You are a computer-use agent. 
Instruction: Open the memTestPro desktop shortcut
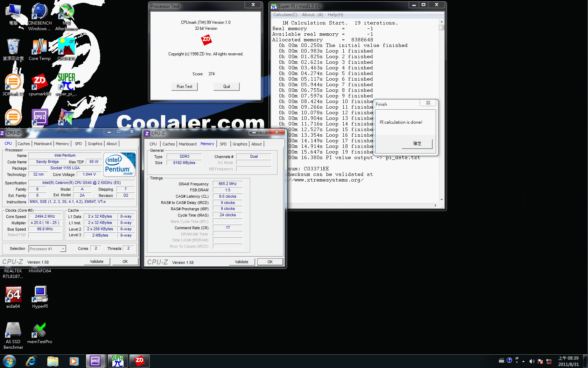tap(40, 333)
